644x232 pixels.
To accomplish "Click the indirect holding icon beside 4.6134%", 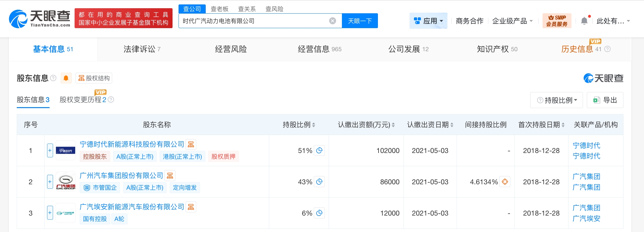I will [505, 182].
